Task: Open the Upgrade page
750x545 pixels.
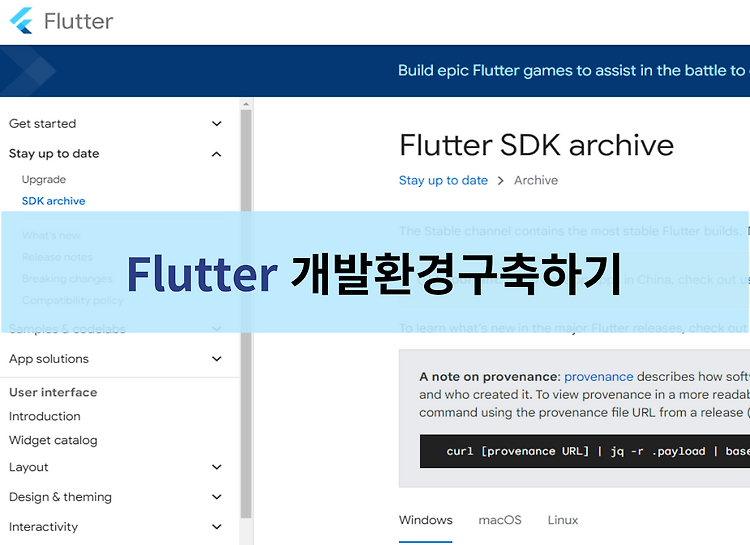Action: tap(44, 179)
